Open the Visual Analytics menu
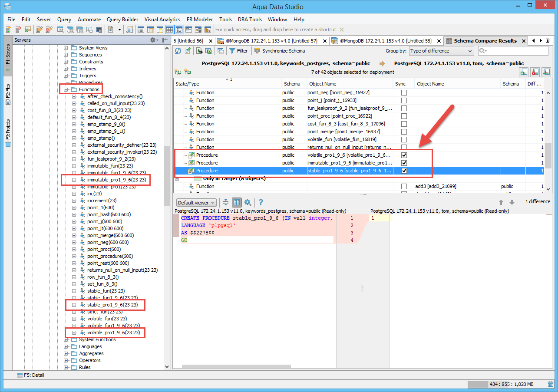 [162, 20]
